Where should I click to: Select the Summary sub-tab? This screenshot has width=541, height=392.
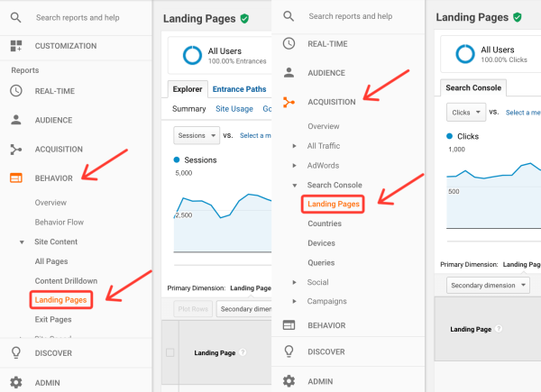pos(189,109)
